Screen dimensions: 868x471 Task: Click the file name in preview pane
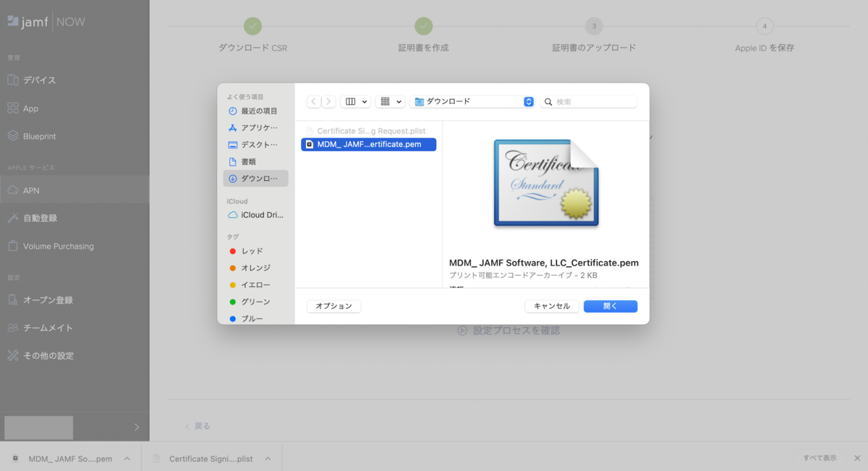(x=544, y=263)
